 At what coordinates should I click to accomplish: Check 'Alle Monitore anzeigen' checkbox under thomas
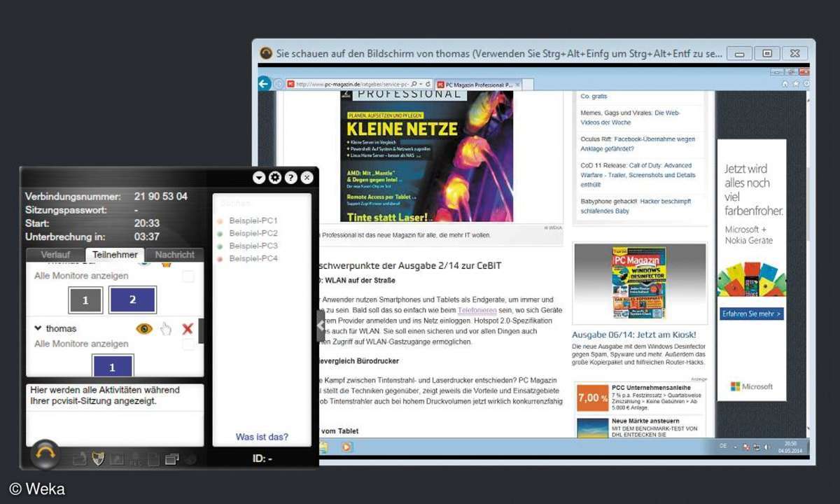click(188, 344)
